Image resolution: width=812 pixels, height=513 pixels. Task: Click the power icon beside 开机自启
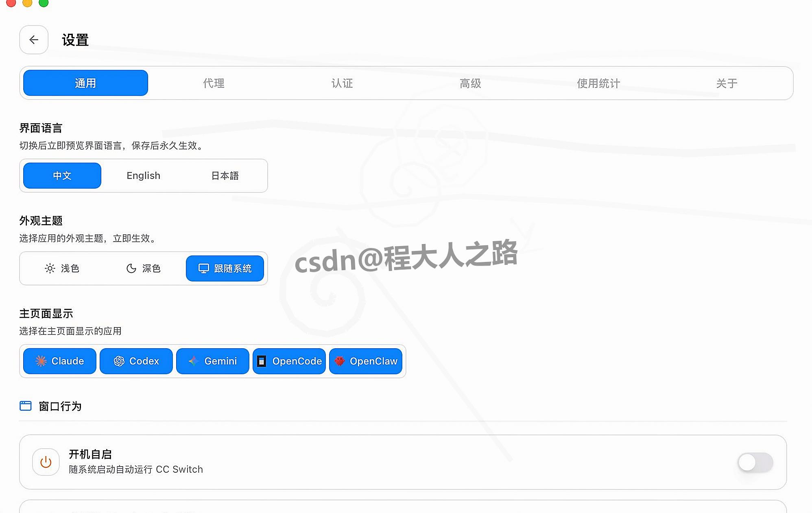pyautogui.click(x=46, y=462)
